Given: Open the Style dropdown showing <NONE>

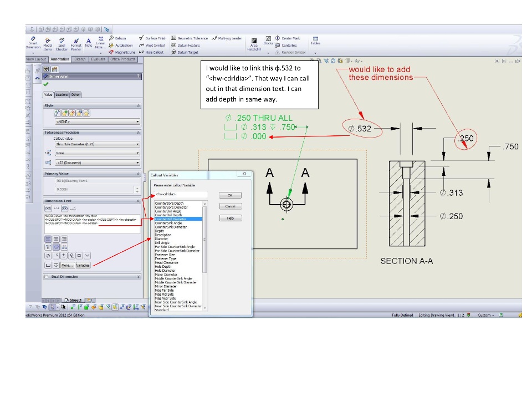Looking at the screenshot, I should [x=98, y=121].
